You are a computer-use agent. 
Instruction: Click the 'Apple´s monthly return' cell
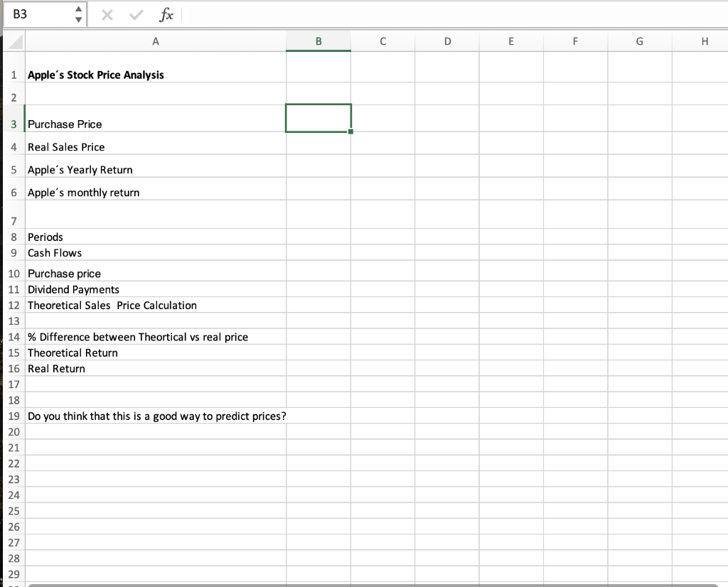156,189
